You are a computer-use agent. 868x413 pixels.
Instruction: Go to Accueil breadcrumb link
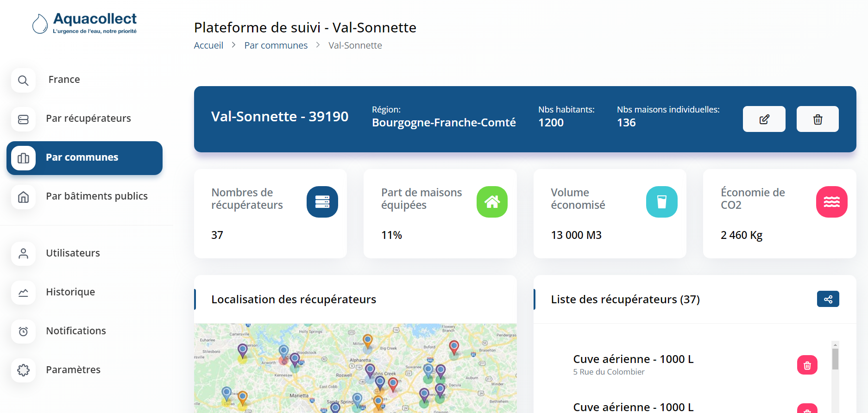pyautogui.click(x=208, y=45)
